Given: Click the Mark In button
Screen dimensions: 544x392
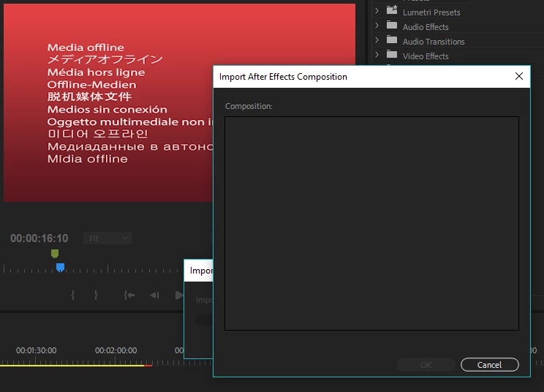Looking at the screenshot, I should tap(72, 295).
